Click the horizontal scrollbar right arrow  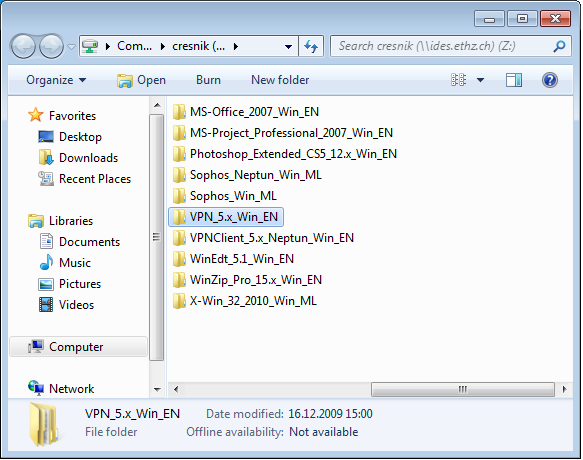pos(564,389)
